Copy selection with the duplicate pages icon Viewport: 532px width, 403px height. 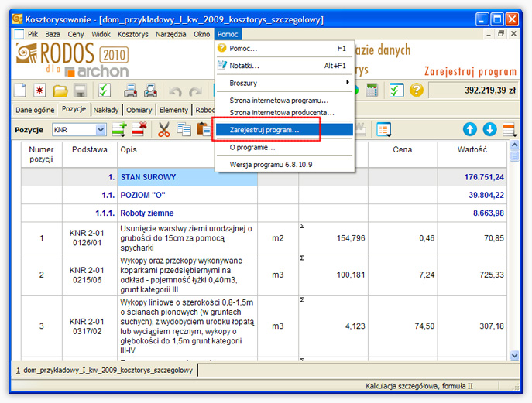184,129
